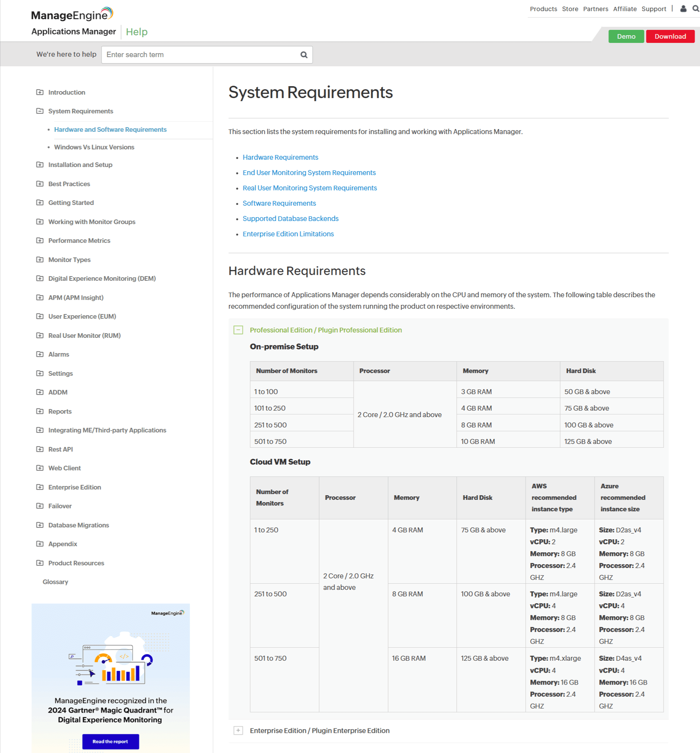This screenshot has width=700, height=753.
Task: Expand the Product Resources plus icon
Action: pyautogui.click(x=40, y=563)
